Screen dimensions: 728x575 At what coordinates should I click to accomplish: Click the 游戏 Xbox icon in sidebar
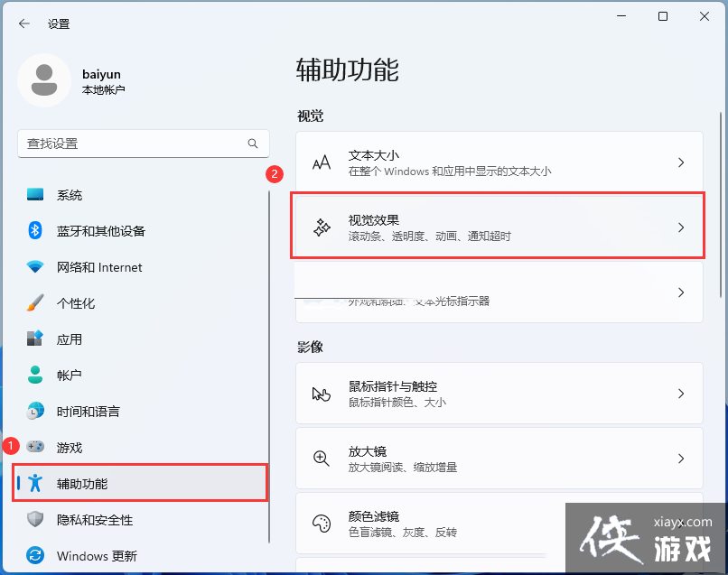34,447
